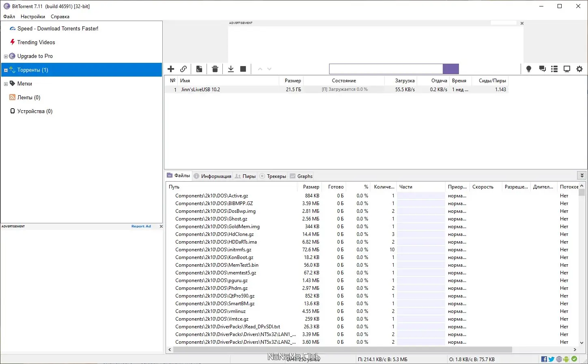The image size is (588, 364).
Task: Close the top advertisement banner
Action: (522, 24)
